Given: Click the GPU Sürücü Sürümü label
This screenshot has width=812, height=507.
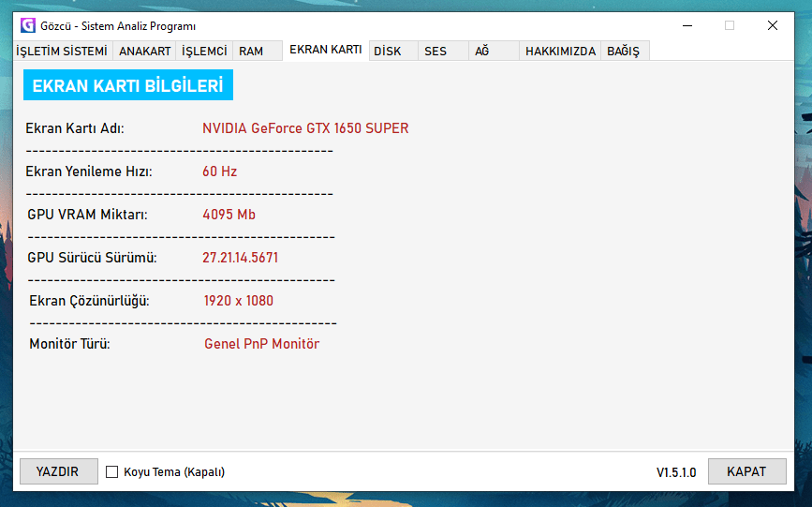Looking at the screenshot, I should coord(92,257).
